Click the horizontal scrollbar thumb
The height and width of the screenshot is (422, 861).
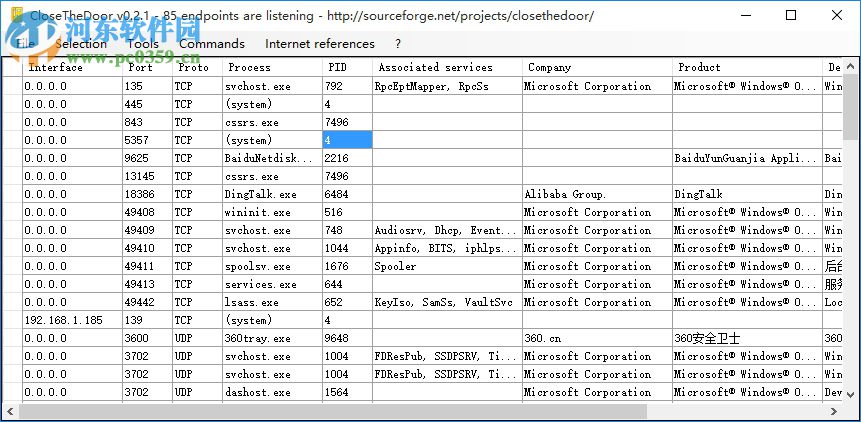click(x=333, y=411)
